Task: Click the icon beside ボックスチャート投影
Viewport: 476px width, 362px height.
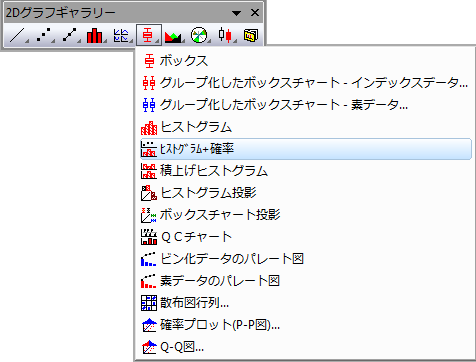Action: [149, 215]
